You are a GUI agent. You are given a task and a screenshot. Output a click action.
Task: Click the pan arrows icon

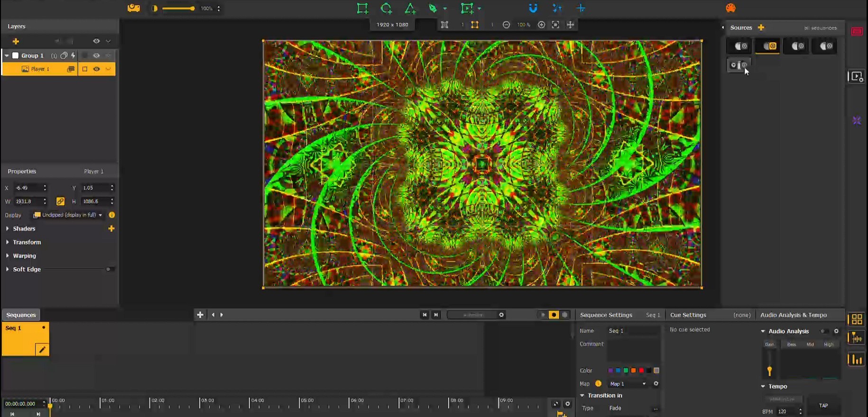pos(571,25)
